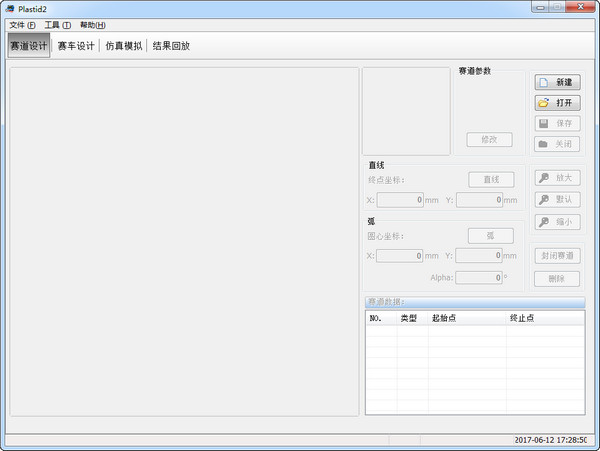Image resolution: width=600 pixels, height=451 pixels.
Task: Open the 工具(T) menu
Action: pyautogui.click(x=57, y=25)
